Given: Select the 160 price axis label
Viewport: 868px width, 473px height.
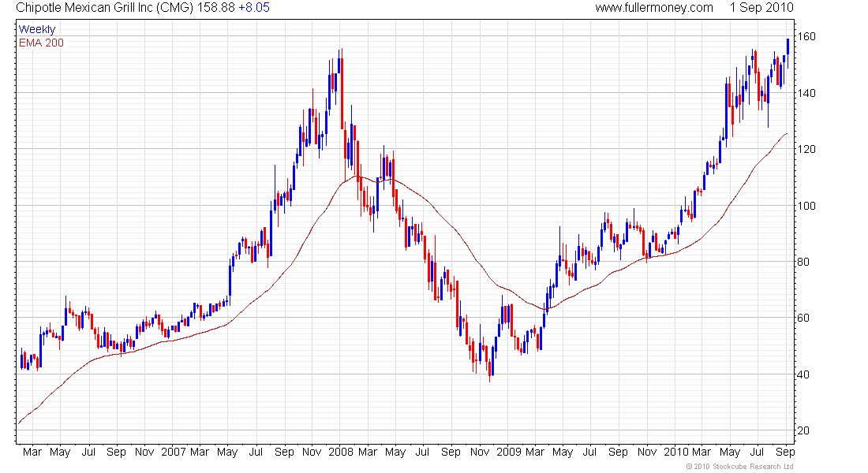Looking at the screenshot, I should pyautogui.click(x=806, y=36).
